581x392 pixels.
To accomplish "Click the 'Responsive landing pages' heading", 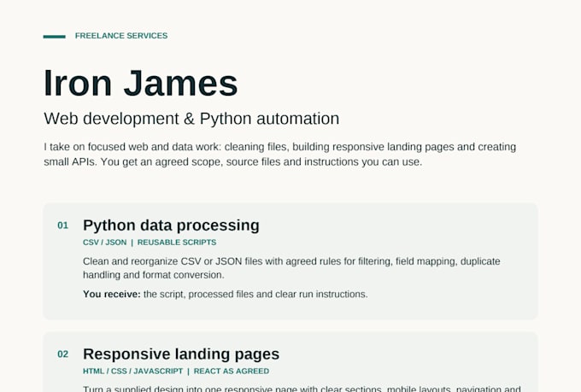I will point(181,354).
